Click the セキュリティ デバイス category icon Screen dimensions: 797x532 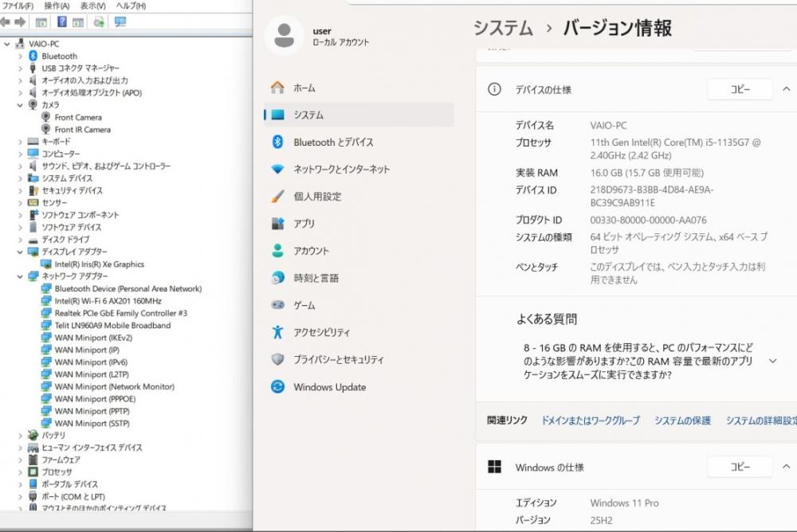coord(33,190)
